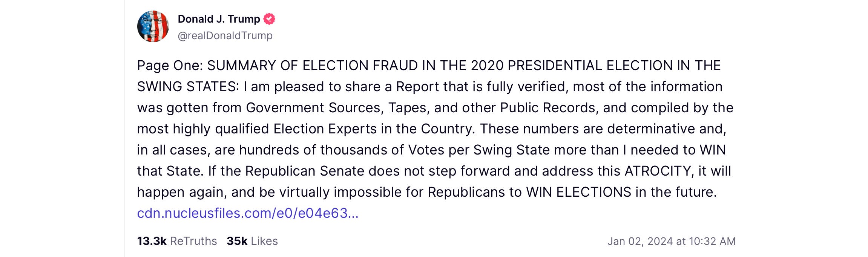Click the Jan 02, 2024 date
The height and width of the screenshot is (257, 868).
[640, 241]
